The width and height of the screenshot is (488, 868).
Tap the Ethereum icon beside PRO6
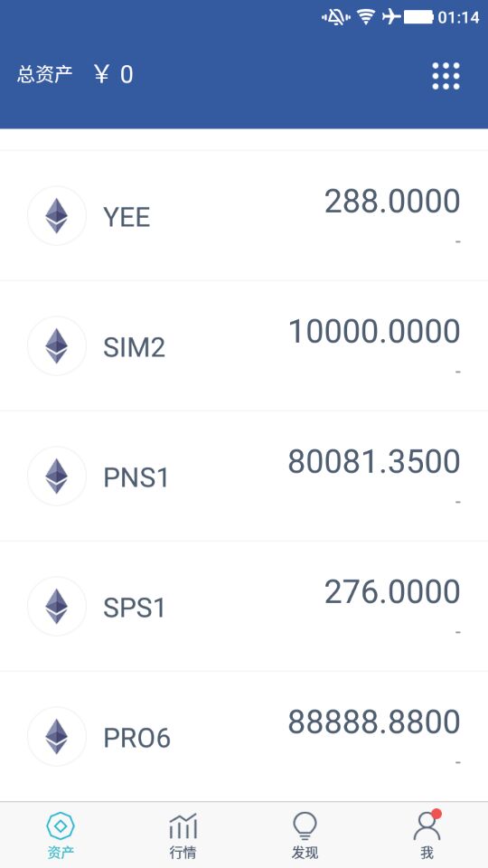pos(56,736)
